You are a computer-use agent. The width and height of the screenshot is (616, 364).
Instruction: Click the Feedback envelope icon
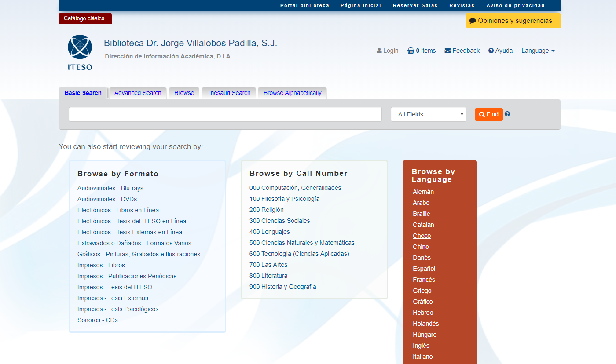(448, 51)
